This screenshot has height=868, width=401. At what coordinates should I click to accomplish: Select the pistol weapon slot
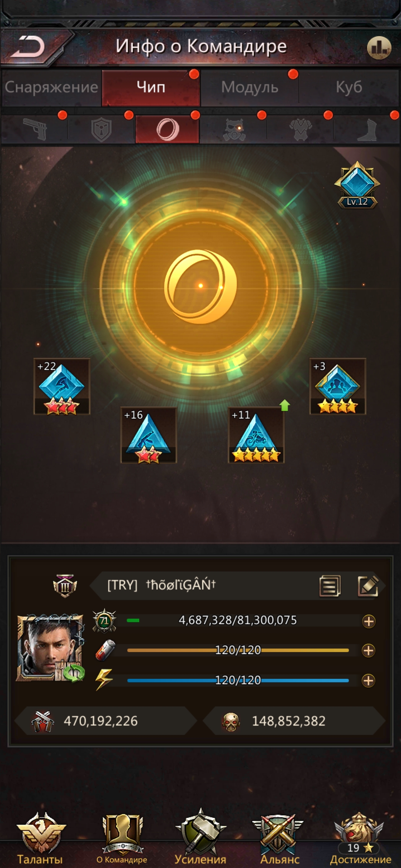click(35, 129)
